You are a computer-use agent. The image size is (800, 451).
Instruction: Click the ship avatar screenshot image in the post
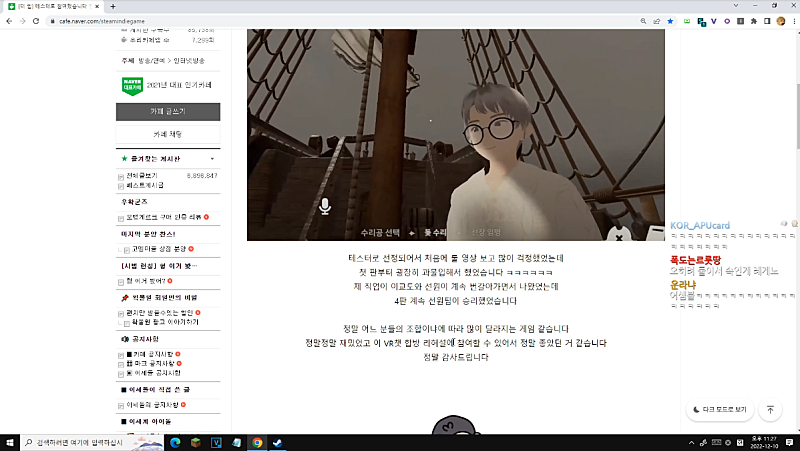coord(456,135)
